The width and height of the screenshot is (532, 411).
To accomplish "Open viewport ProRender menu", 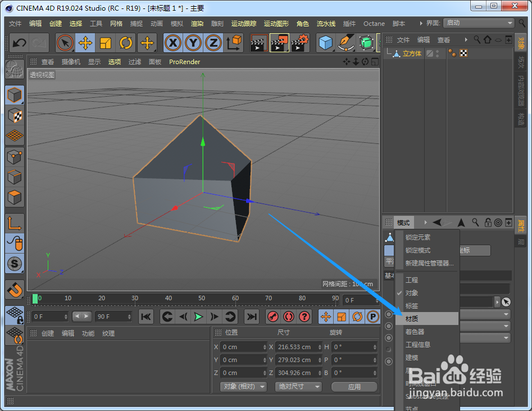I will point(185,62).
